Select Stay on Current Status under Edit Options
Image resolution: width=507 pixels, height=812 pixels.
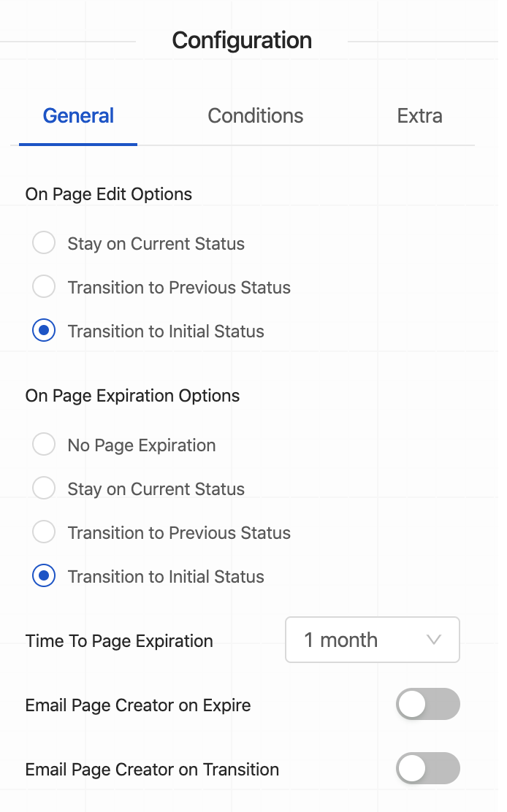pyautogui.click(x=45, y=243)
